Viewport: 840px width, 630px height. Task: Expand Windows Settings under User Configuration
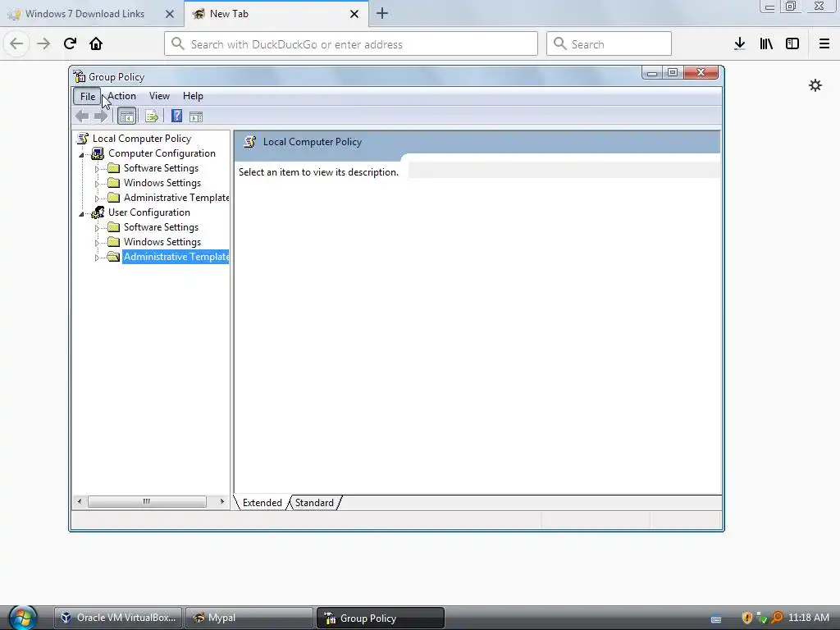(x=97, y=243)
